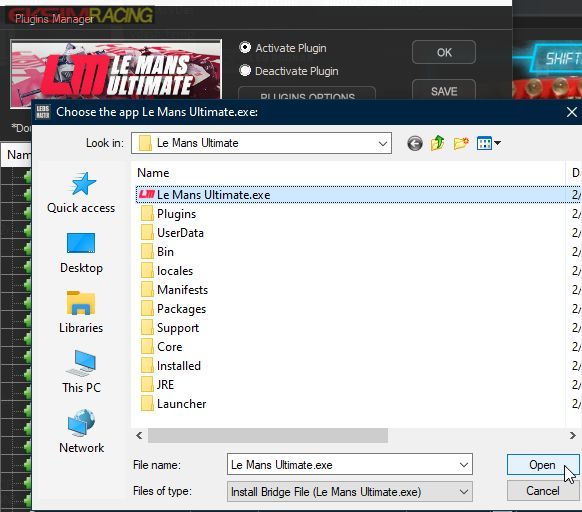The height and width of the screenshot is (512, 582).
Task: Click the horizontal scrollbar thumb
Action: (268, 436)
